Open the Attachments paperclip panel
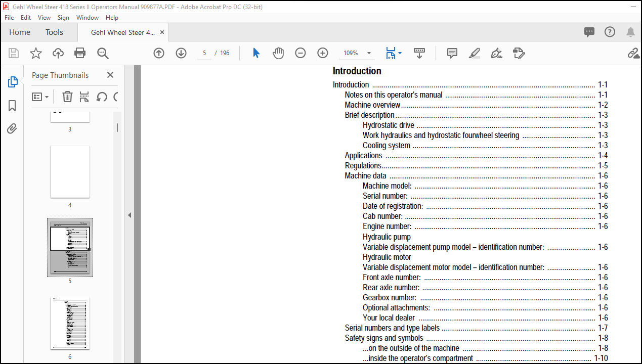 [x=13, y=129]
